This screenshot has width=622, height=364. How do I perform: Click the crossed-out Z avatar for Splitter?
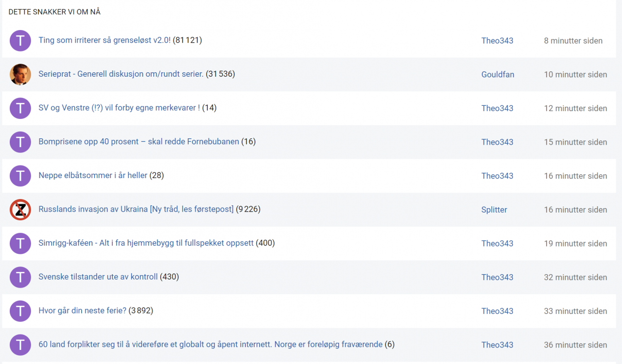[x=20, y=210]
